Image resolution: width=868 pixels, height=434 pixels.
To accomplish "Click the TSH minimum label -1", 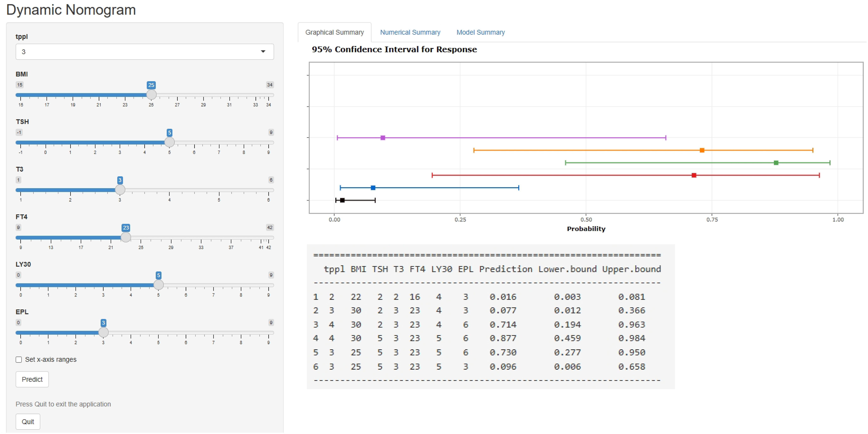I will (19, 132).
